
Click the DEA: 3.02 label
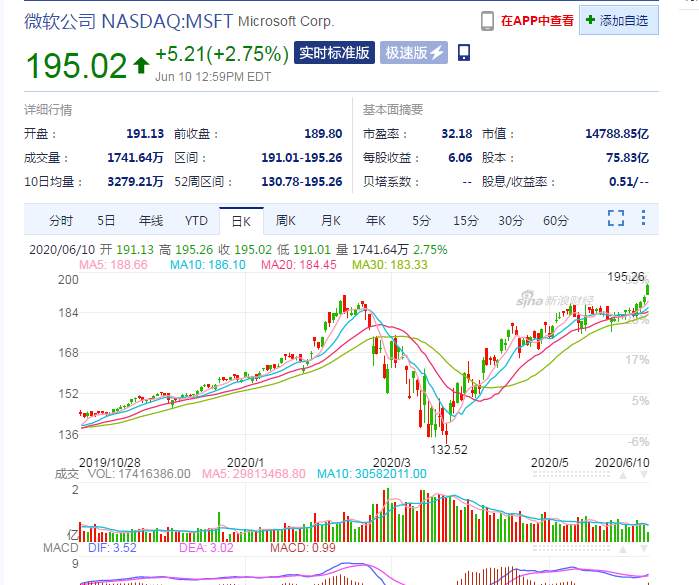coord(206,548)
